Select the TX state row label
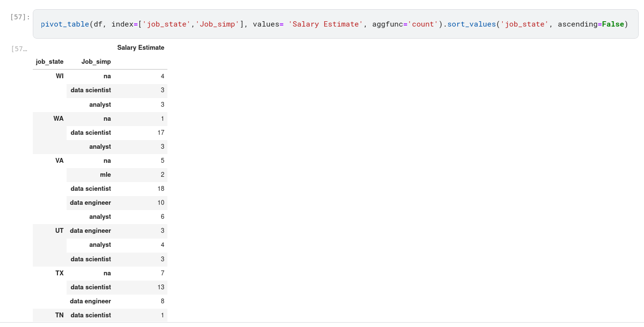 click(x=59, y=273)
